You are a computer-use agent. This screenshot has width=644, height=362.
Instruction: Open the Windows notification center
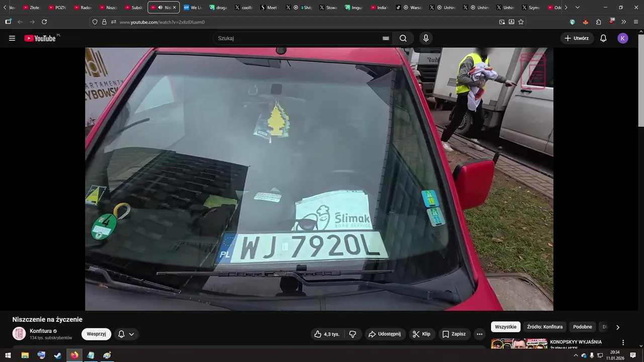click(633, 355)
